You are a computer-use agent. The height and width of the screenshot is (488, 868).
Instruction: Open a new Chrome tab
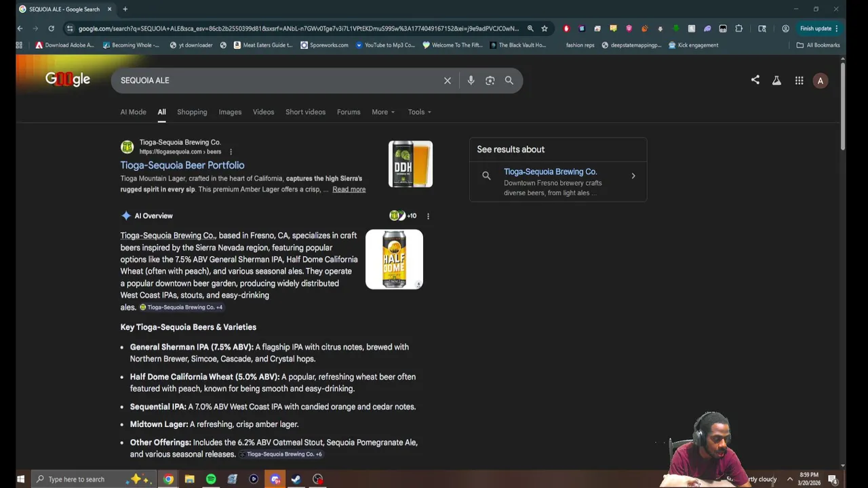click(125, 9)
